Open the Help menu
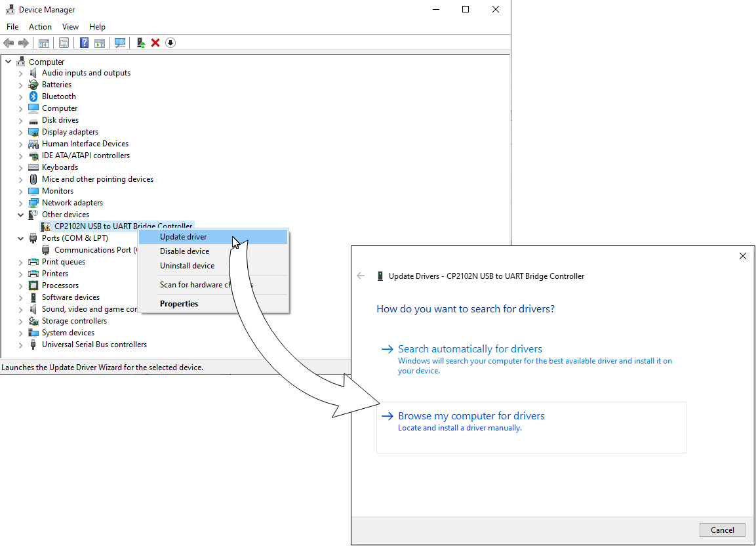The height and width of the screenshot is (546, 756). 97,27
